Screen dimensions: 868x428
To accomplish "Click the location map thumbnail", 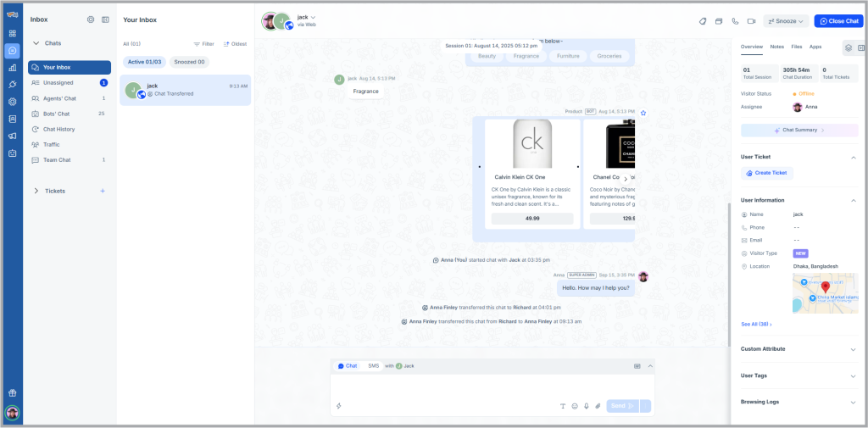I will tap(826, 293).
